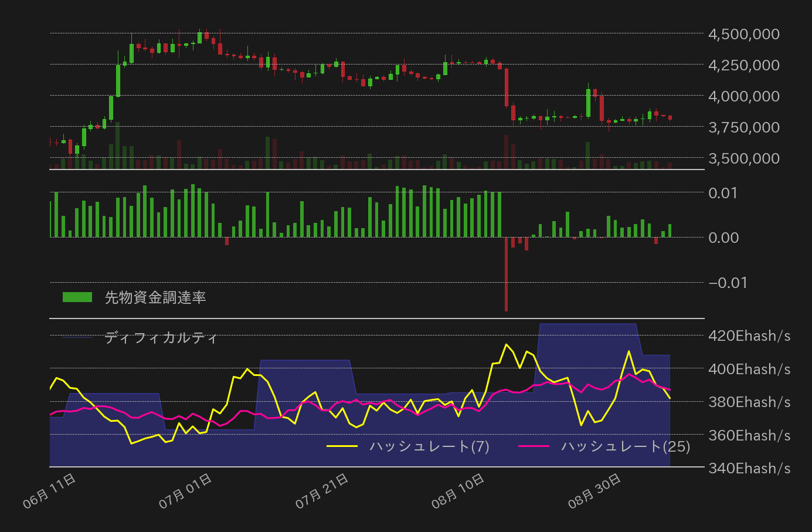The image size is (812, 532).
Task: Click the deep red negative funding bar
Action: point(507,276)
